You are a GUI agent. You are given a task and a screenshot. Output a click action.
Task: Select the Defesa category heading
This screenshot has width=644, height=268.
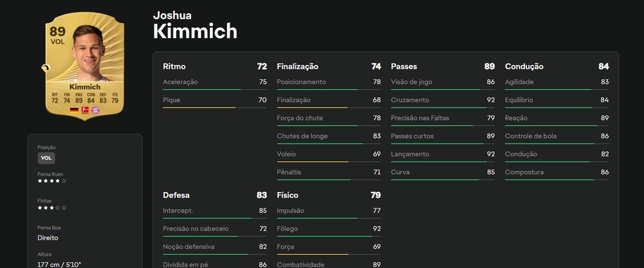[176, 195]
